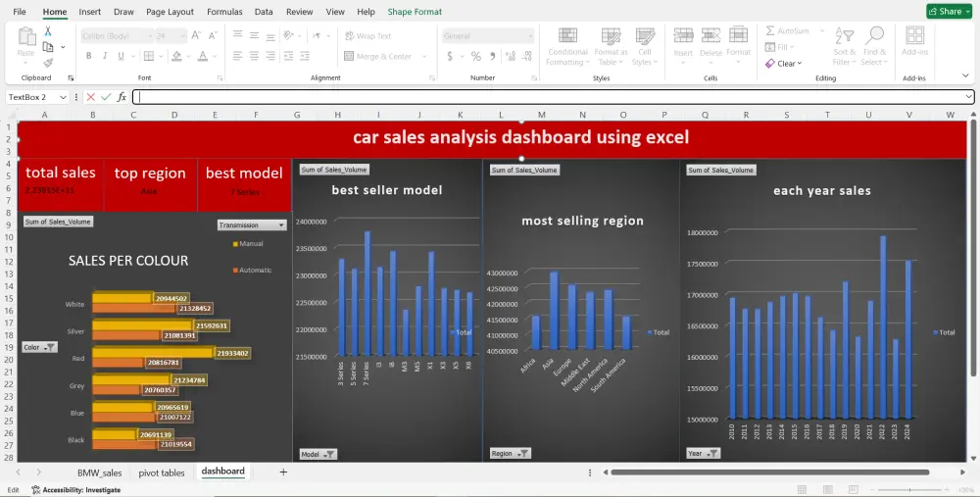Open the font size dropdown

pyautogui.click(x=182, y=36)
